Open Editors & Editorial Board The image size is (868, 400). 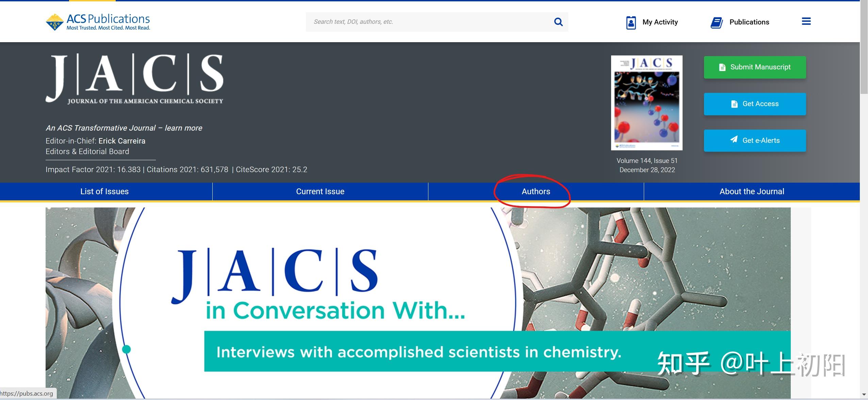[x=87, y=151]
